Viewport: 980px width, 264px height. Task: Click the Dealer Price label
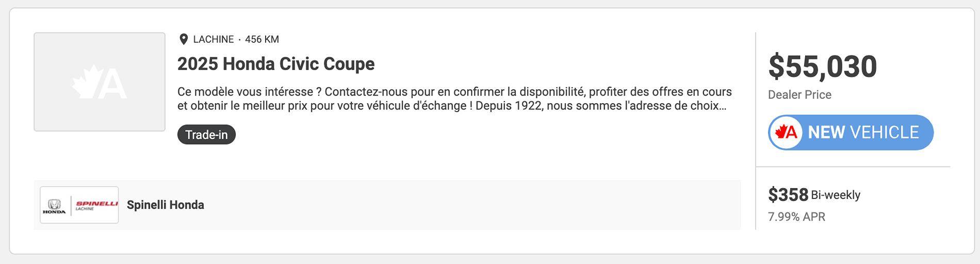coord(799,95)
